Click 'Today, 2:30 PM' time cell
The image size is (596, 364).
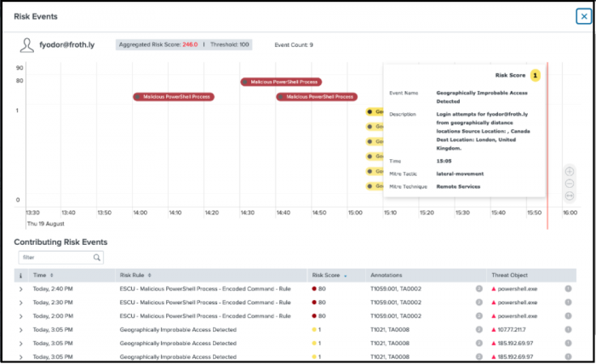click(x=53, y=303)
